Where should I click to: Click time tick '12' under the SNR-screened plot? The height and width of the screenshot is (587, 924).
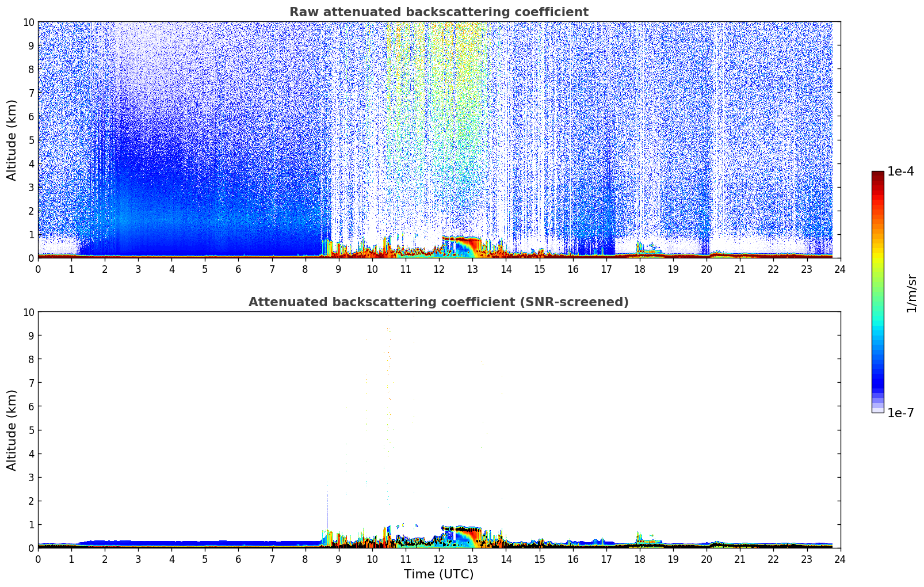(439, 559)
